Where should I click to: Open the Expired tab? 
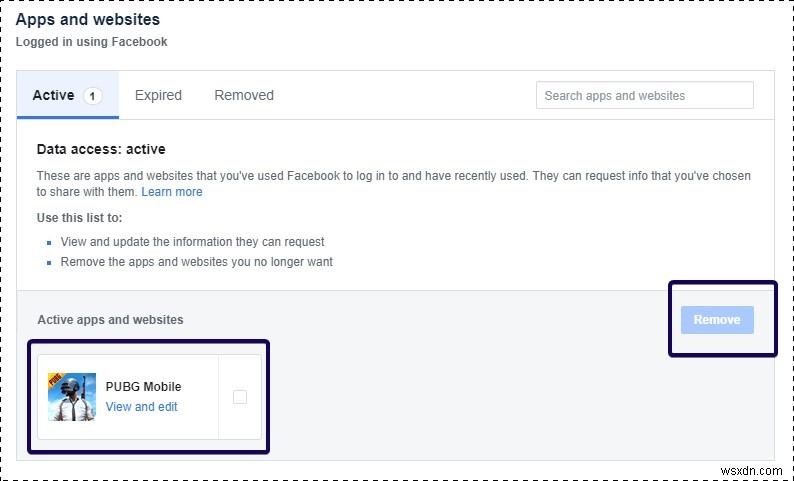[x=158, y=96]
